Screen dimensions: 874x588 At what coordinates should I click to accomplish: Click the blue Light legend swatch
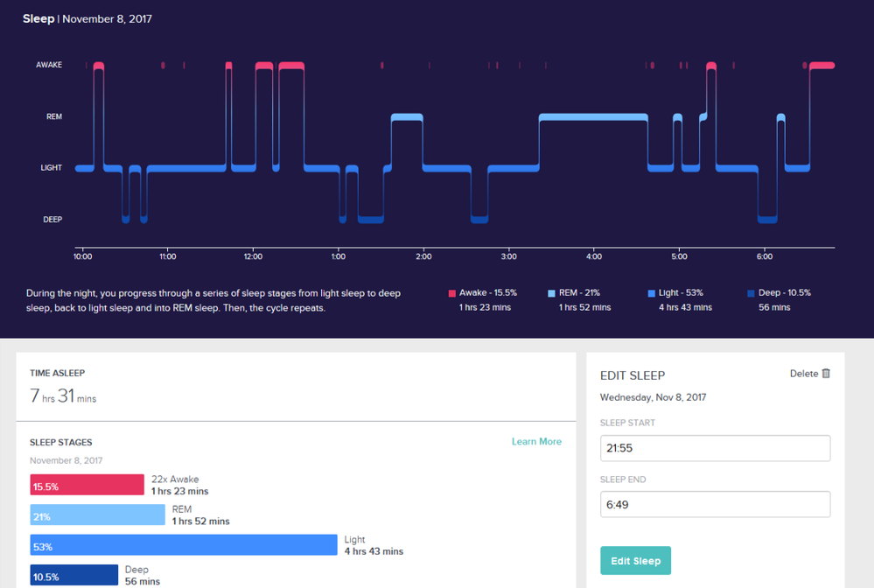652,294
